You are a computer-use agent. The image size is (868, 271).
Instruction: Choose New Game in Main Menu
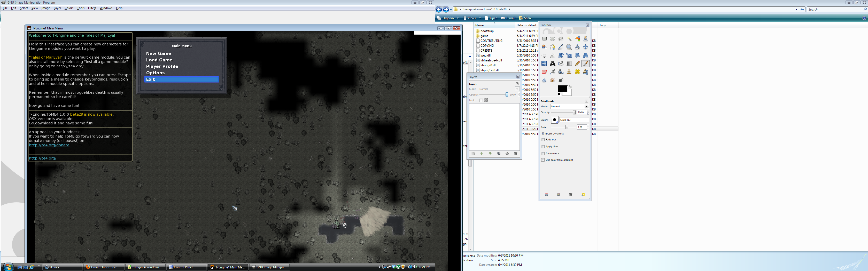click(x=159, y=53)
